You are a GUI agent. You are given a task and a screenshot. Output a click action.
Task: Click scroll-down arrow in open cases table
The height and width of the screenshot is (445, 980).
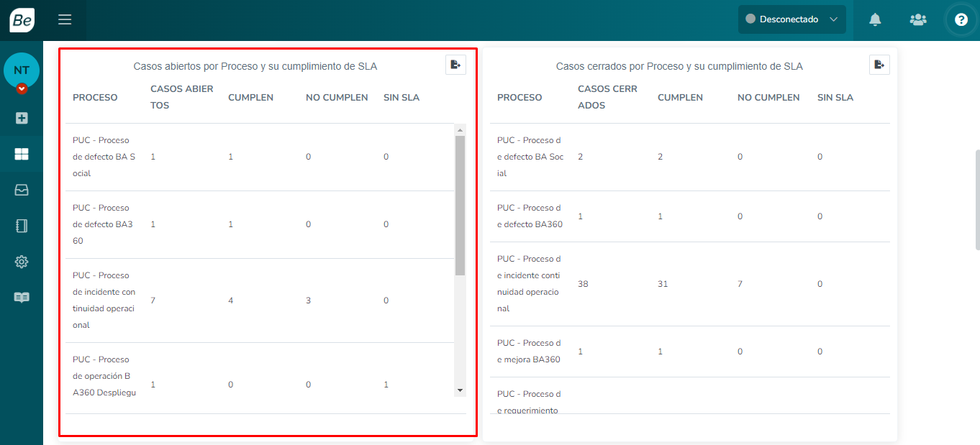tap(460, 390)
